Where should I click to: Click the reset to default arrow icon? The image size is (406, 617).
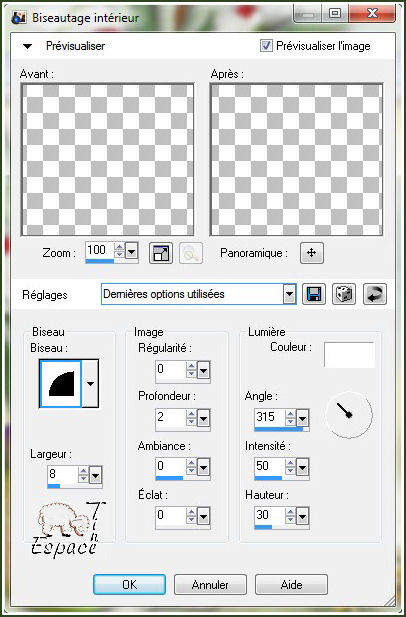coord(375,294)
